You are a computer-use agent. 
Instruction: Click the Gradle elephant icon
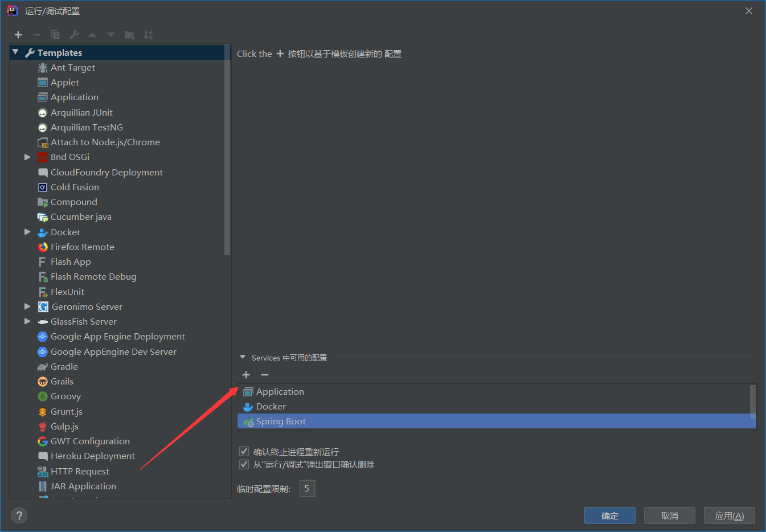coord(43,367)
